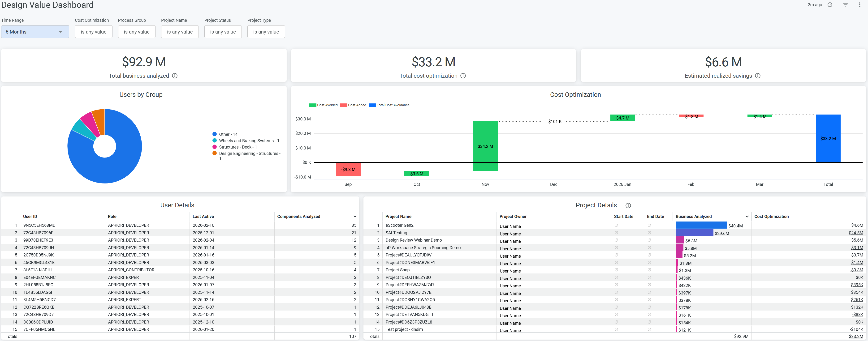Open Project Status filter value button
The image size is (868, 341).
click(x=223, y=32)
